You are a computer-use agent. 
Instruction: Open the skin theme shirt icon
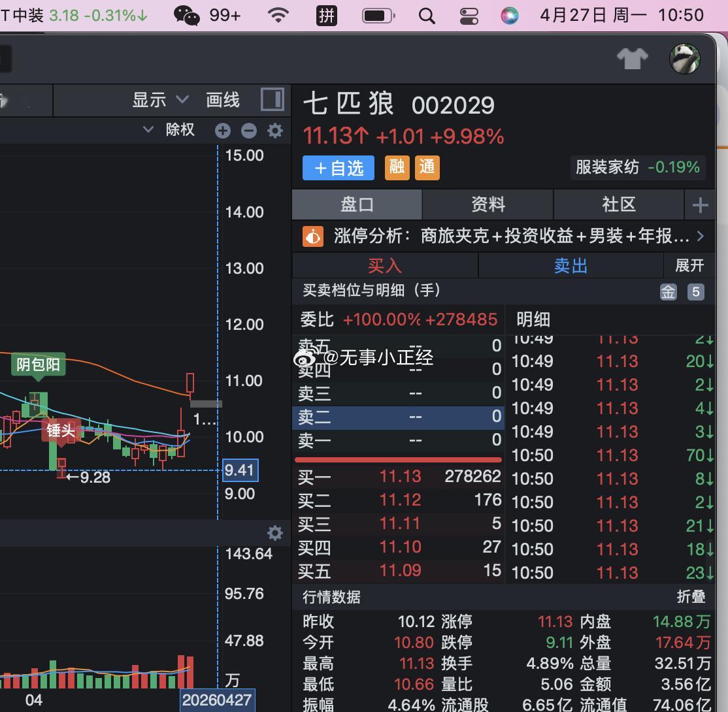[x=633, y=59]
